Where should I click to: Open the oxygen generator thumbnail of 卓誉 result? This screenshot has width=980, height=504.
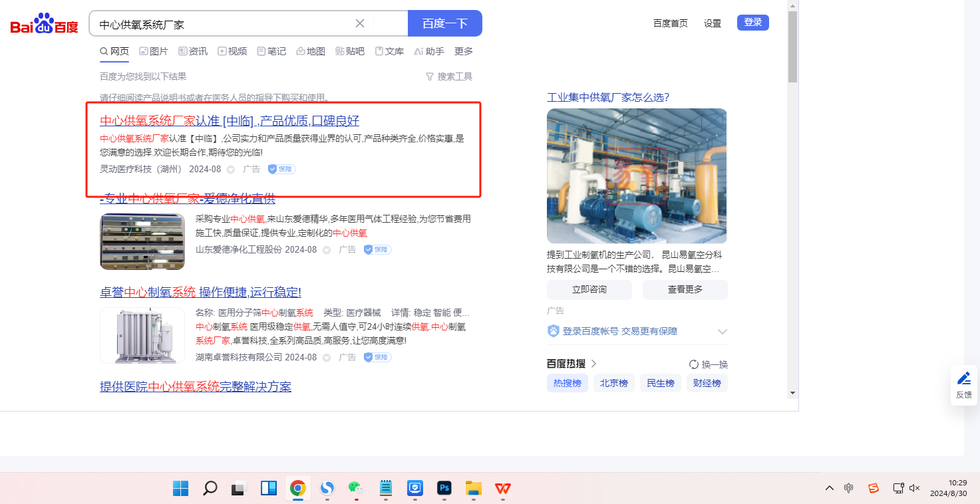(142, 335)
